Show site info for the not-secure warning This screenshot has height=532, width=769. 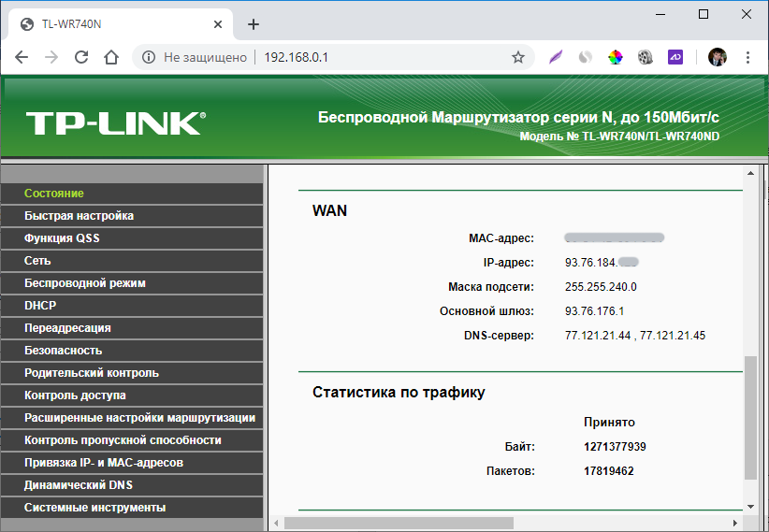(x=148, y=57)
